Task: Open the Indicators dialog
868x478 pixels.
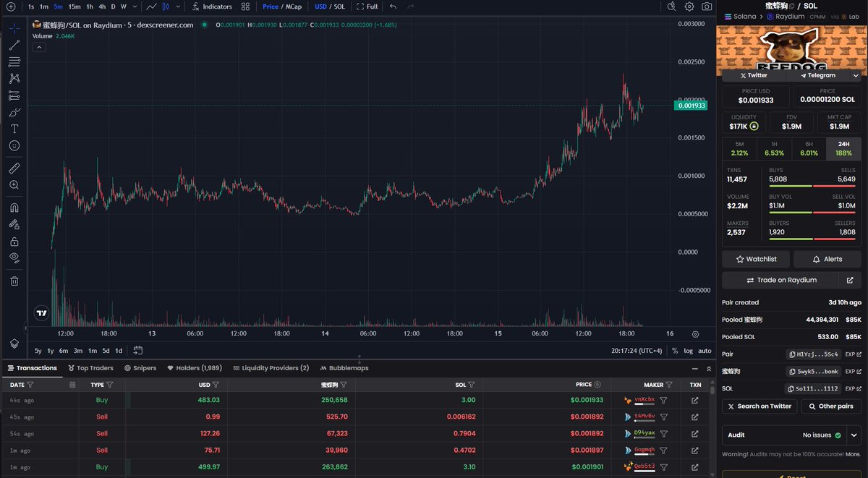Action: point(212,7)
